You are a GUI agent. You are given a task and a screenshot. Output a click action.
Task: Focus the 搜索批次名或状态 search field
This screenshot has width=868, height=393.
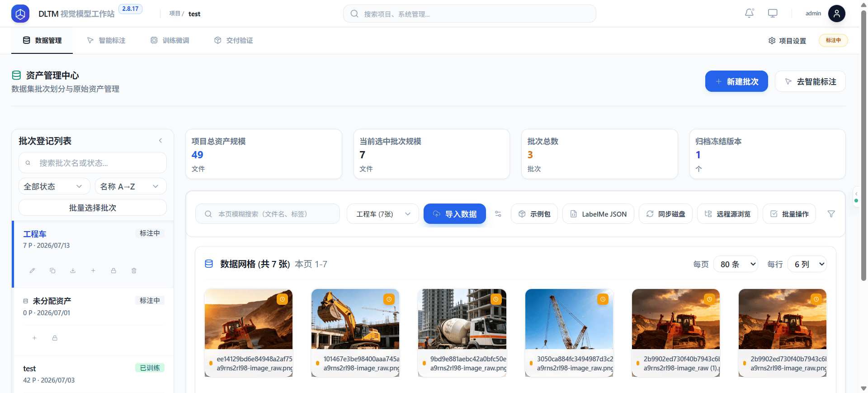[93, 163]
